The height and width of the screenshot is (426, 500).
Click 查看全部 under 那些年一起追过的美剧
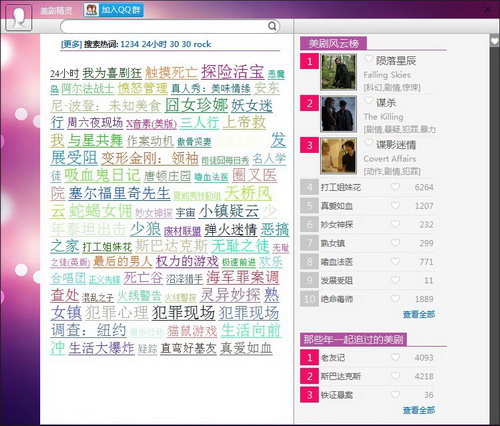tap(419, 410)
